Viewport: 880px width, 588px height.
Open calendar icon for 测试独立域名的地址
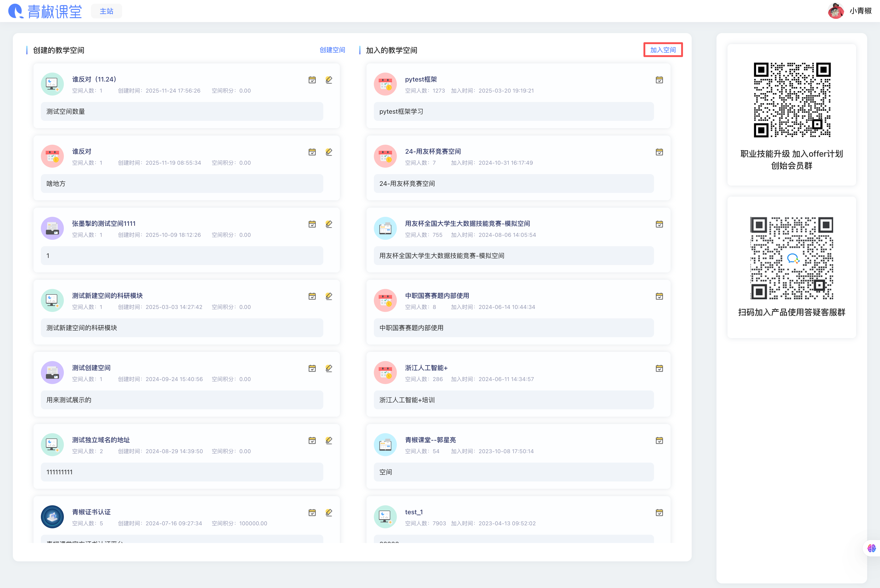click(312, 441)
